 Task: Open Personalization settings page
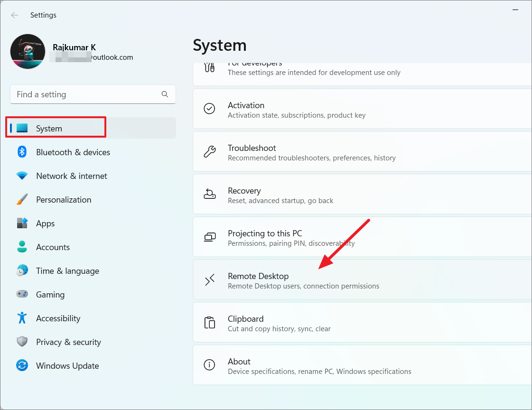64,200
